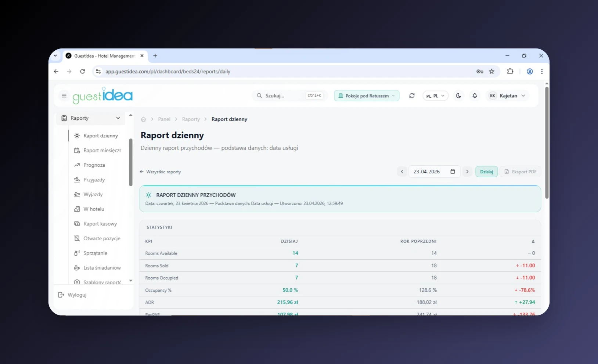The height and width of the screenshot is (364, 598).
Task: Open Przyjazdy report in sidebar
Action: pyautogui.click(x=90, y=180)
